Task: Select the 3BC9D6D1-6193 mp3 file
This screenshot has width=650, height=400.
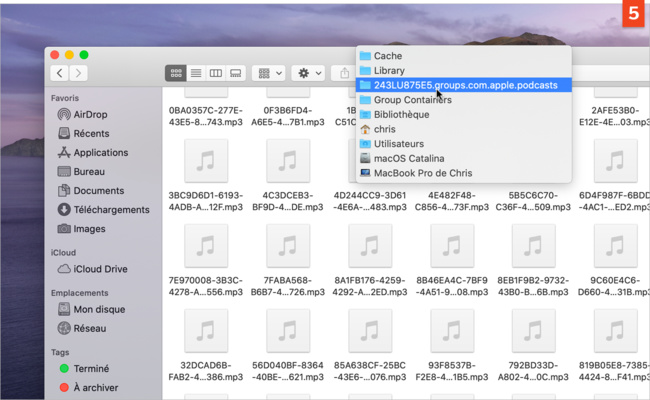Action: coord(206,162)
